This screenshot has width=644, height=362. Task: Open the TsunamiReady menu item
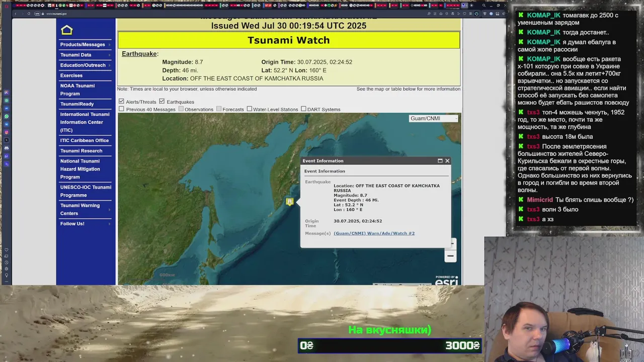77,104
